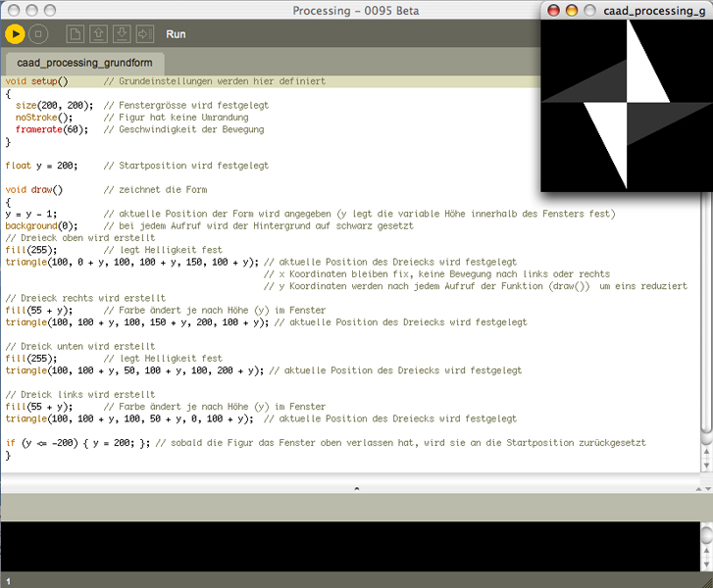Stop the running sketch
Screen dimensions: 713x588
coord(38,34)
